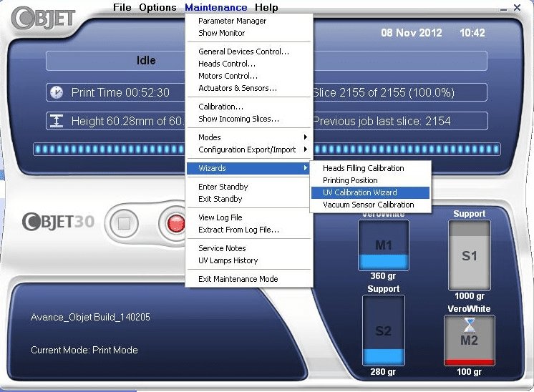Open UV Lamps History

pos(249,260)
